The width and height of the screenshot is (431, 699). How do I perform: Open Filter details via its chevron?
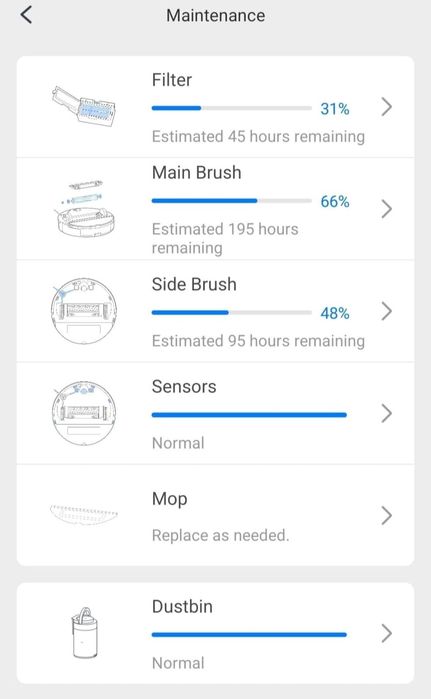tap(386, 107)
